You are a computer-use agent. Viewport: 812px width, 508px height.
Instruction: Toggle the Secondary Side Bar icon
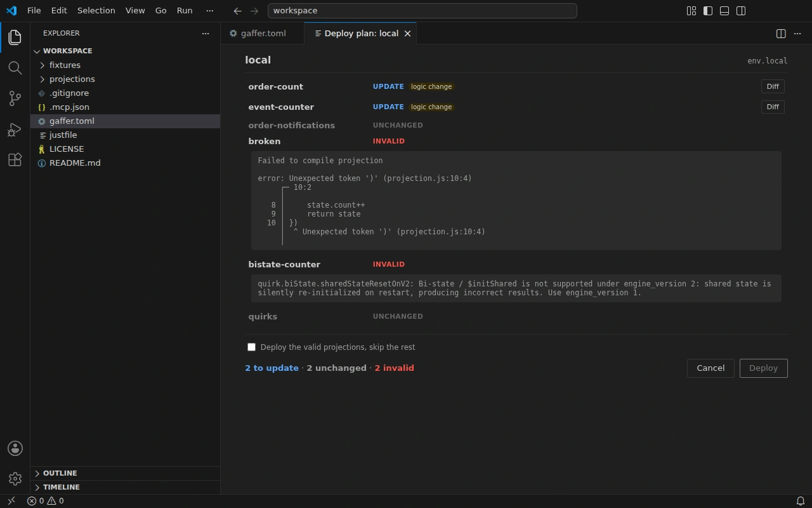click(x=741, y=11)
